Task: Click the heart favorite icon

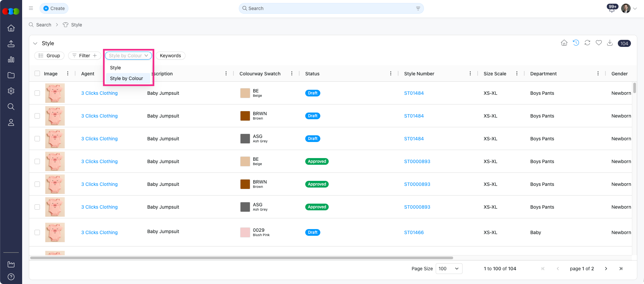Action: click(x=599, y=43)
